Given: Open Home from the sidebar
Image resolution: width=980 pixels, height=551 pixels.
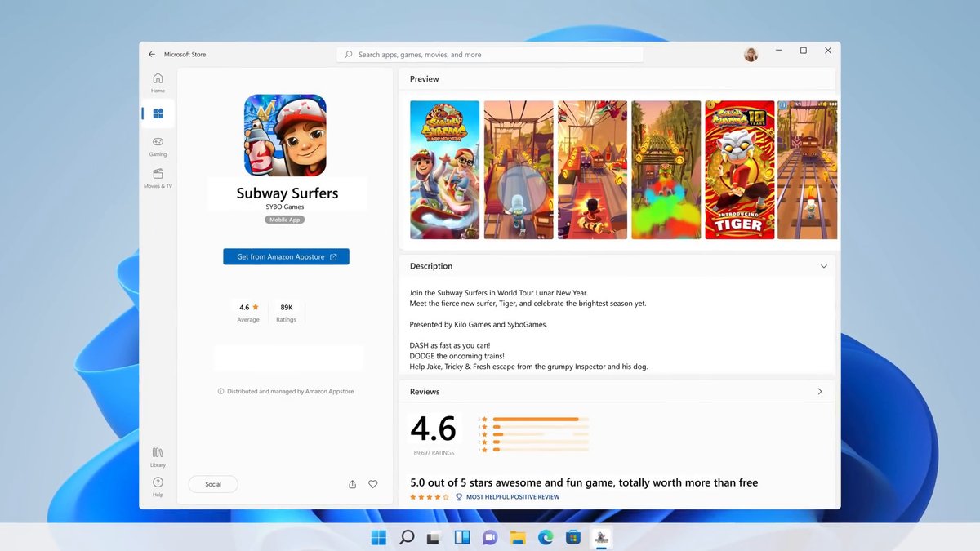Looking at the screenshot, I should (157, 80).
